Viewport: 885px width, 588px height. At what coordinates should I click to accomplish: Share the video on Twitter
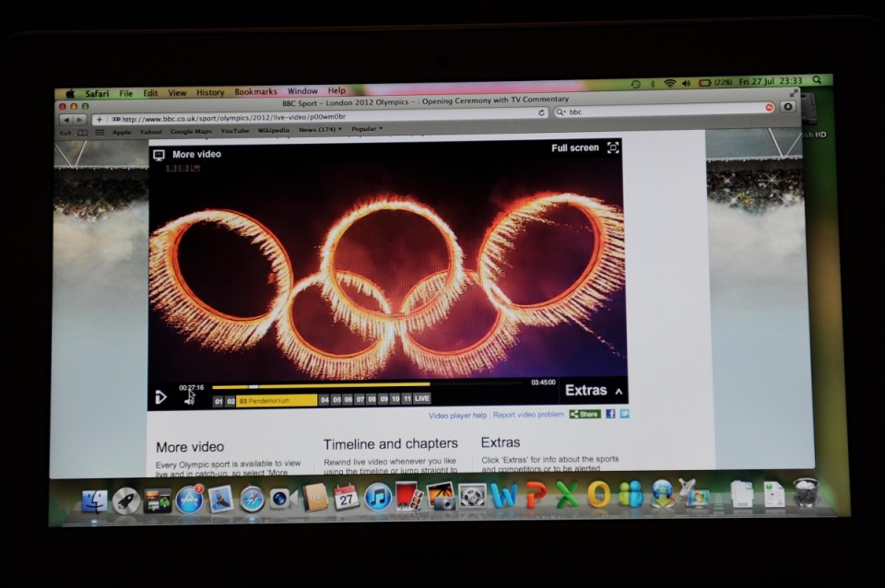tap(624, 414)
